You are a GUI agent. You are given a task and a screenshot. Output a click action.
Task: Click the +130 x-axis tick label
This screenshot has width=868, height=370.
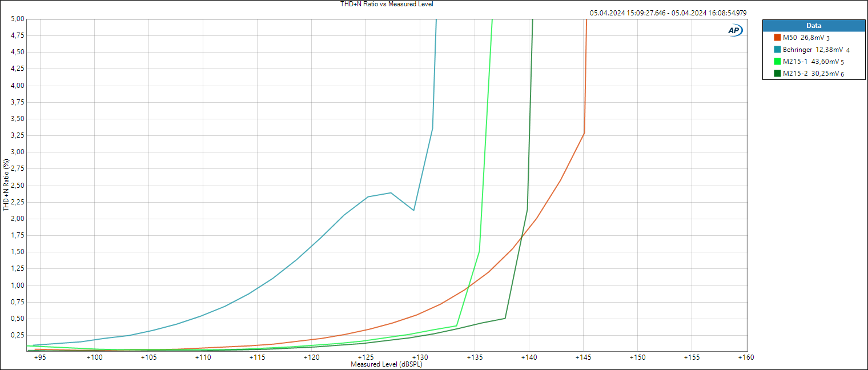(x=420, y=357)
